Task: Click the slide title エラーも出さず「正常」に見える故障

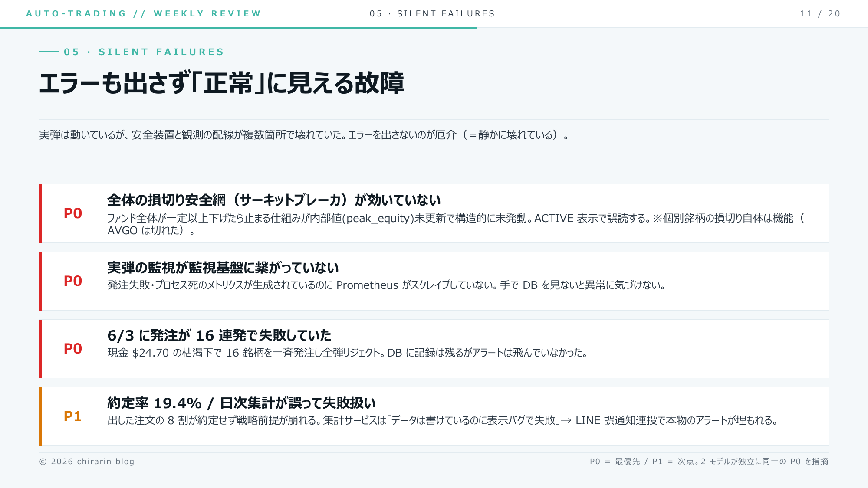Action: [x=221, y=83]
